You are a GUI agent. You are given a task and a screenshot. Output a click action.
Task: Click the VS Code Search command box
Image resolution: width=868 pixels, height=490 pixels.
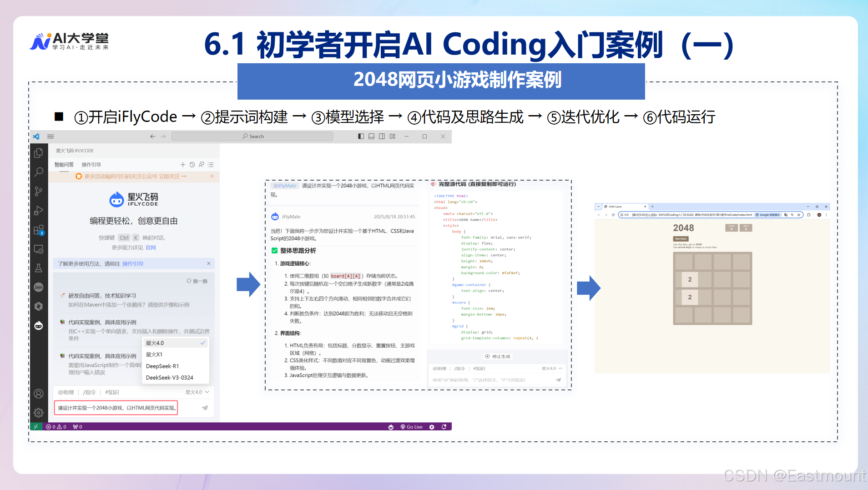pyautogui.click(x=252, y=136)
